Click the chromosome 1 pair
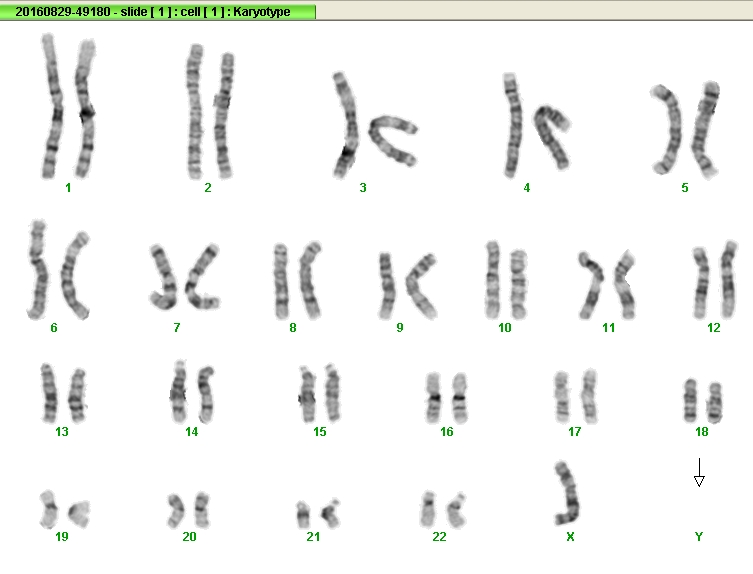This screenshot has width=753, height=574. point(68,106)
